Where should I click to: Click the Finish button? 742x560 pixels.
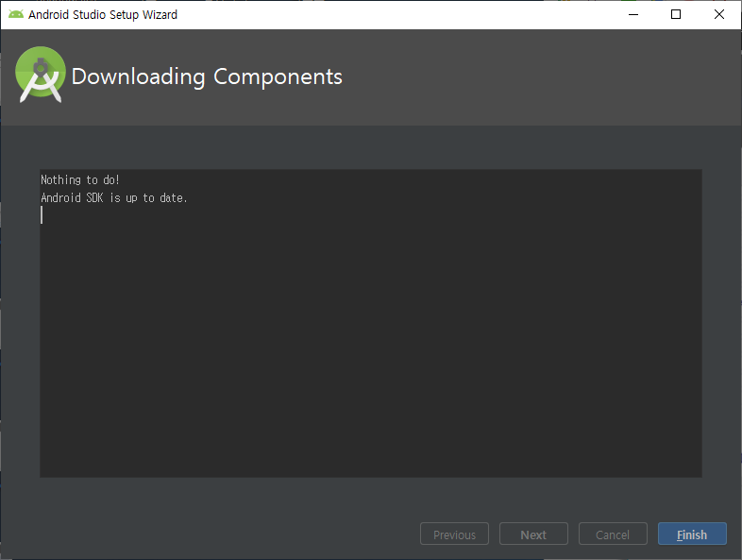coord(692,534)
